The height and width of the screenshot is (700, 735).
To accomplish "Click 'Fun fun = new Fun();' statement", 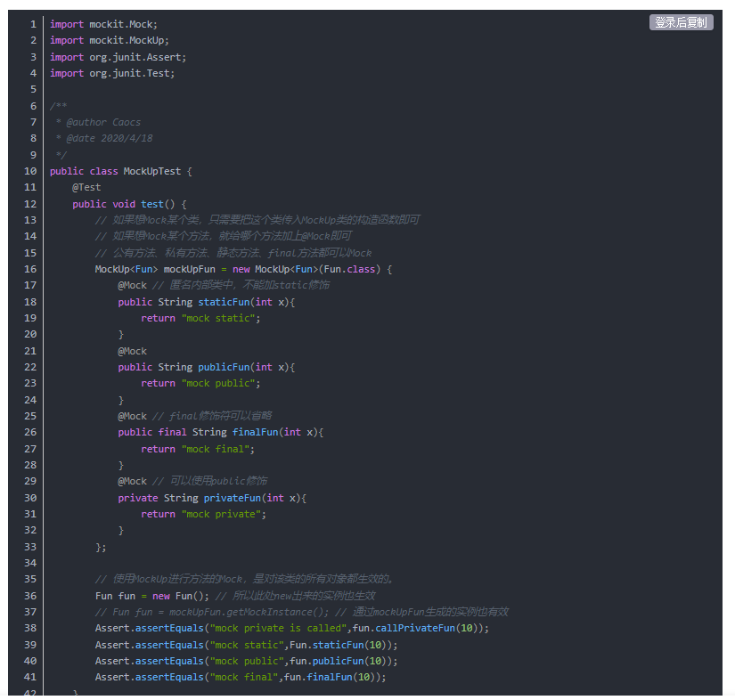I will pyautogui.click(x=151, y=596).
